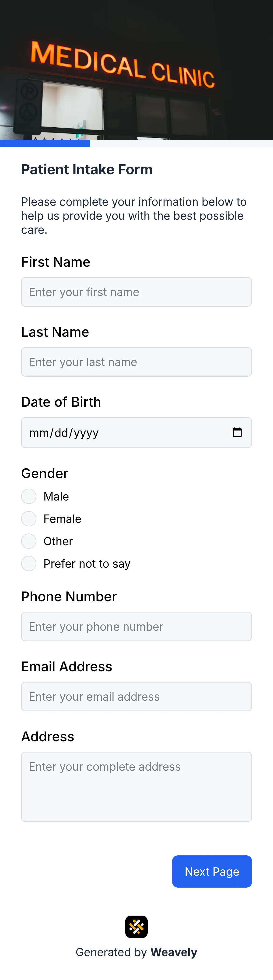Click the blue progress bar at top
This screenshot has height=980, width=273.
[x=45, y=143]
